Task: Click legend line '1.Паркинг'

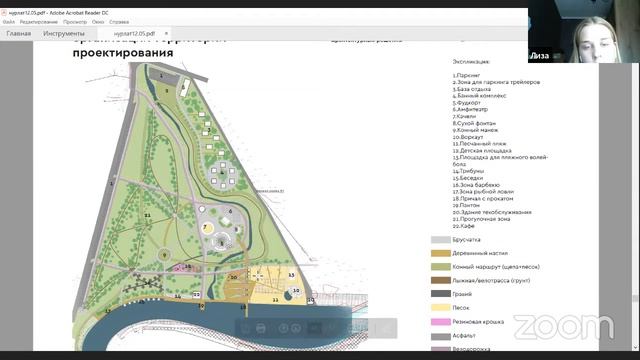Action: click(x=466, y=76)
